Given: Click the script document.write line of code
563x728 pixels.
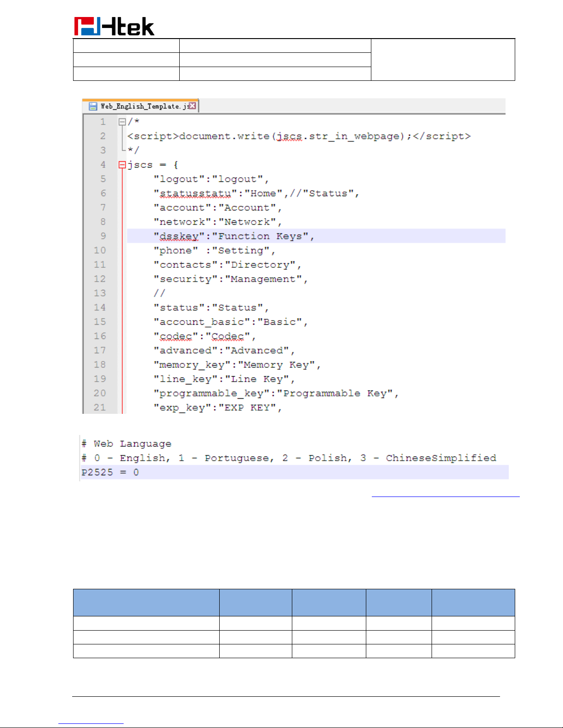Looking at the screenshot, I should pos(299,136).
